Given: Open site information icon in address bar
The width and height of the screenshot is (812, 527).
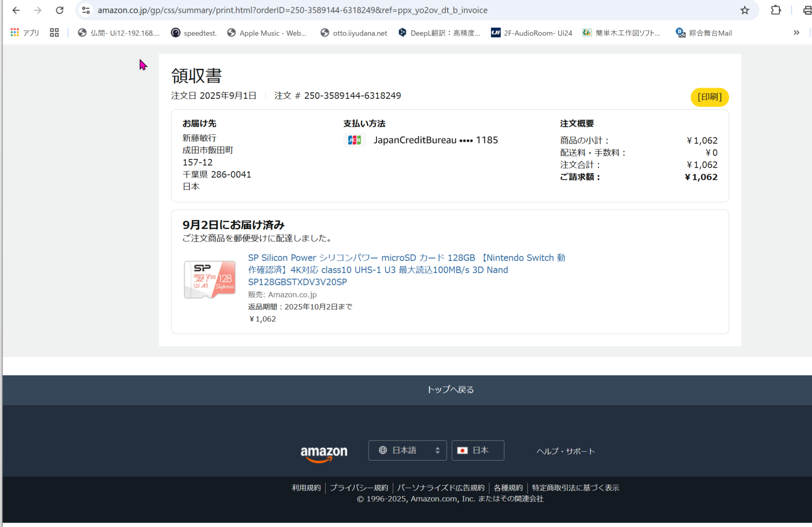Looking at the screenshot, I should click(86, 10).
